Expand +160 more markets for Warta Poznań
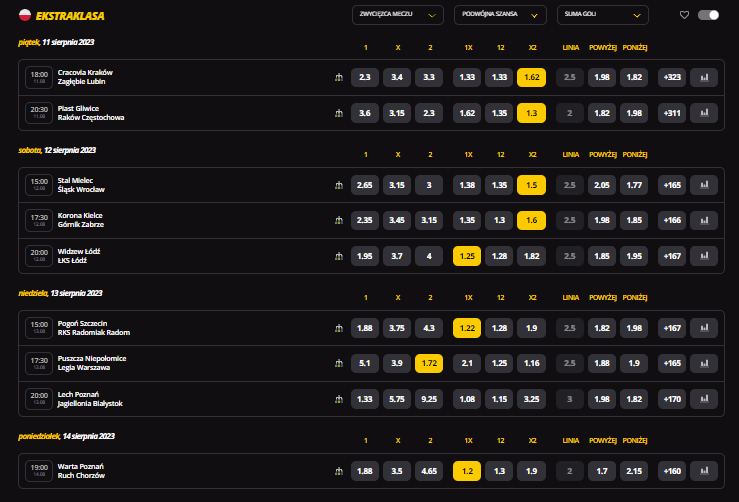 click(672, 471)
